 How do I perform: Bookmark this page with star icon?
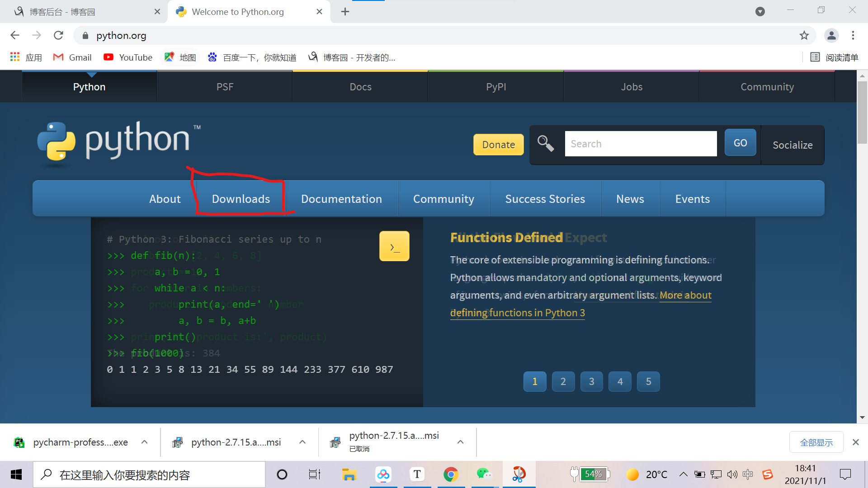click(x=804, y=35)
